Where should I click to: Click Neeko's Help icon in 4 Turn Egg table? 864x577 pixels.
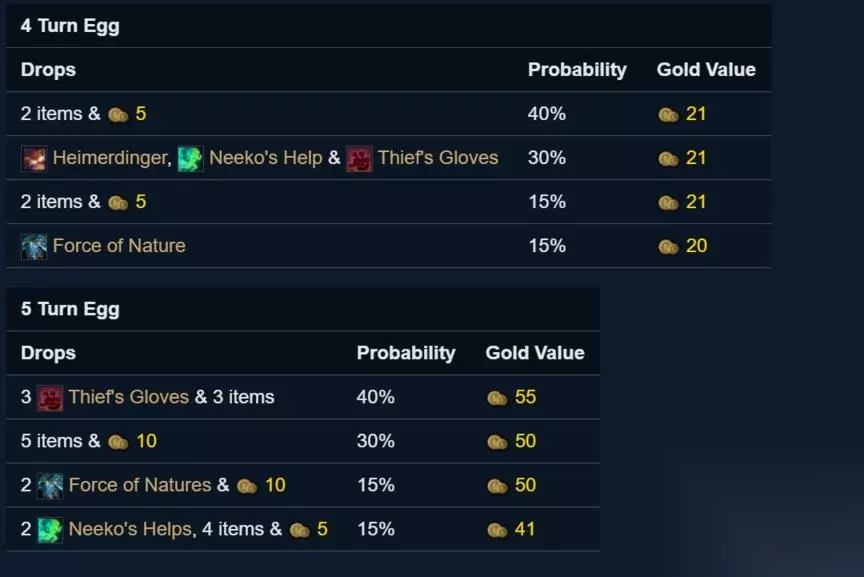[x=190, y=158]
